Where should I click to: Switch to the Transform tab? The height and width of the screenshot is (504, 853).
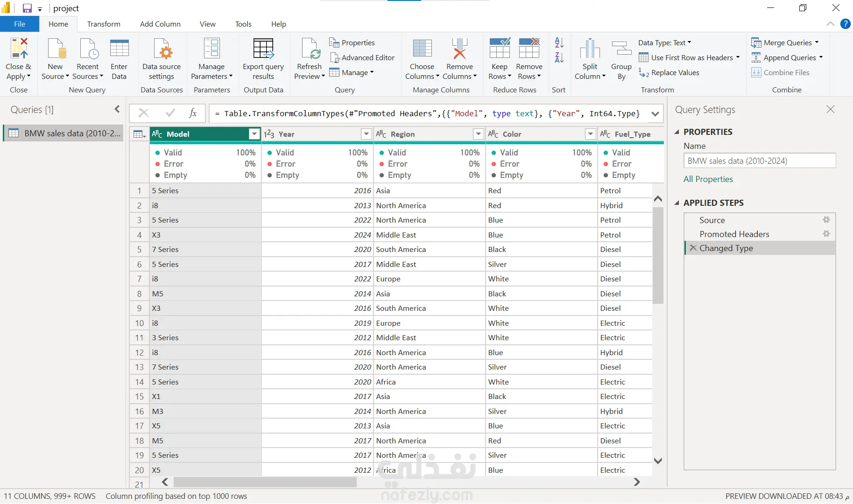click(104, 24)
